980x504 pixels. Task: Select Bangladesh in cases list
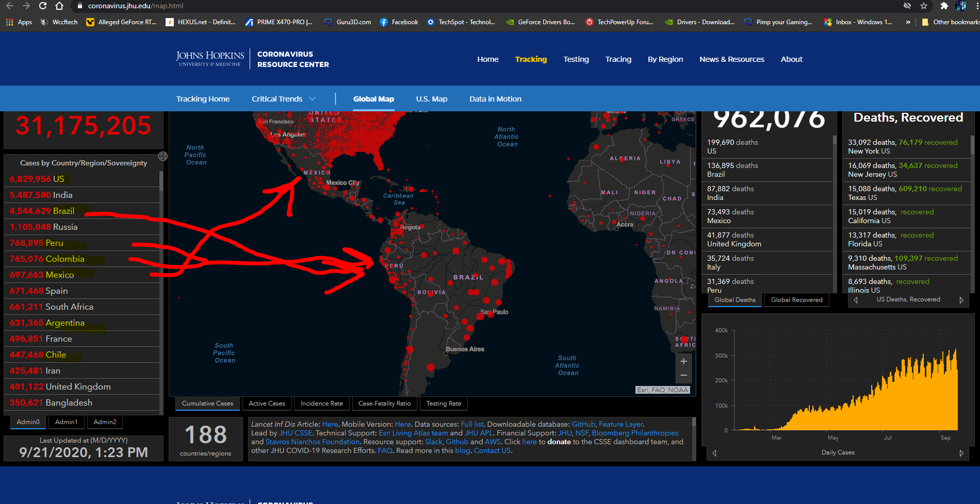click(82, 402)
